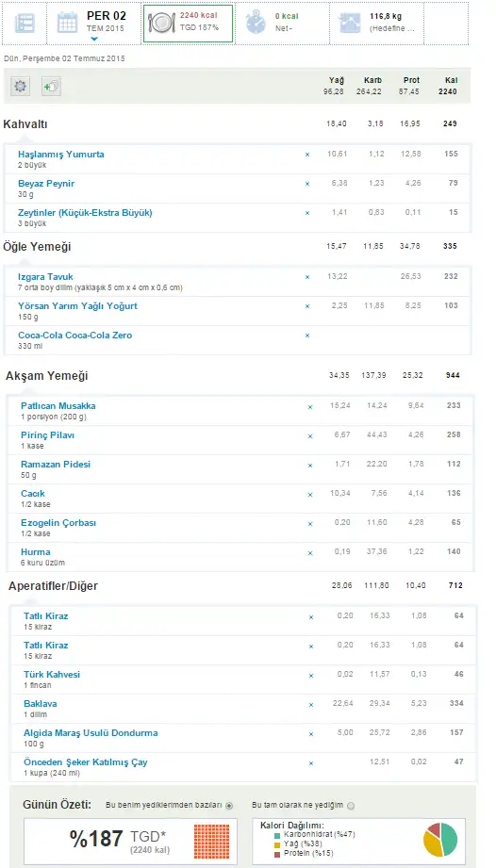Click the calorie distribution pie chart
This screenshot has width=496, height=868.
pyautogui.click(x=440, y=840)
